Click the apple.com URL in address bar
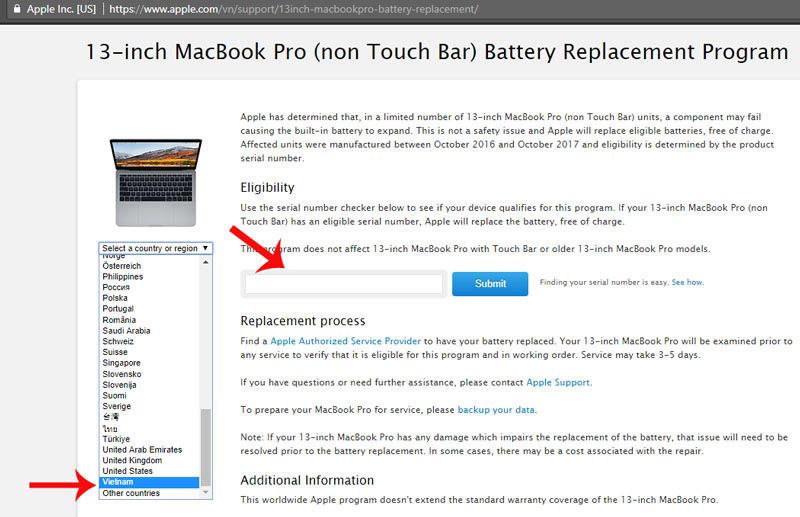 coord(292,9)
